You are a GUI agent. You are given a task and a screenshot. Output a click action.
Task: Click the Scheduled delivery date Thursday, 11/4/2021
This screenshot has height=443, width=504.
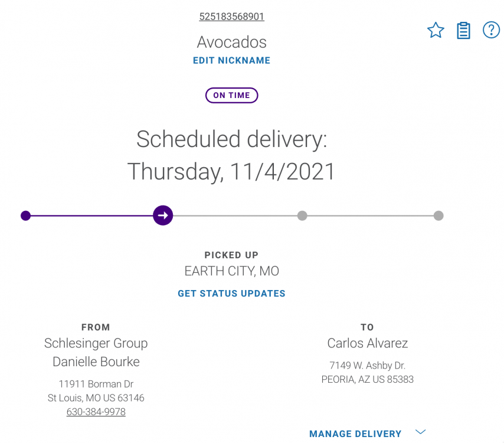point(231,171)
